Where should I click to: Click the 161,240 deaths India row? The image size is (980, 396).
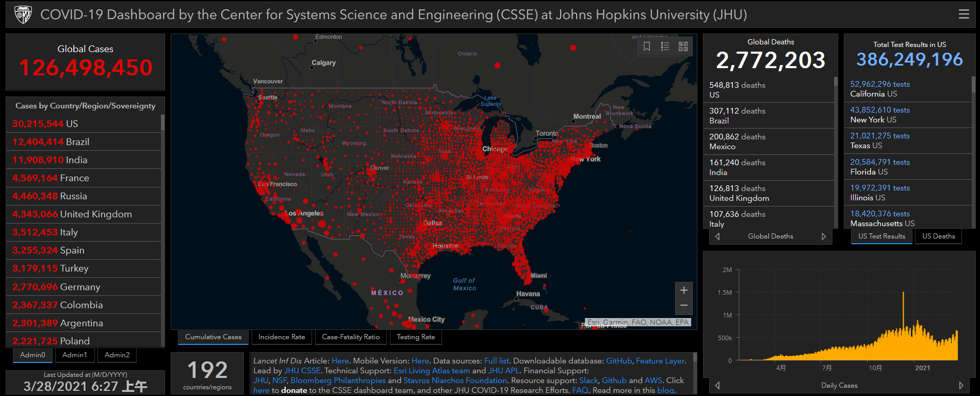pos(769,167)
